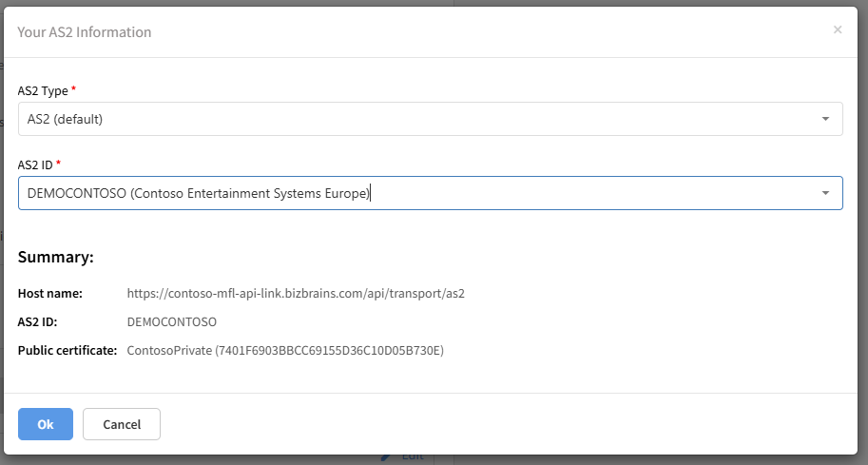This screenshot has height=465, width=868.
Task: Click the Your AS2 Information title
Action: (x=85, y=32)
